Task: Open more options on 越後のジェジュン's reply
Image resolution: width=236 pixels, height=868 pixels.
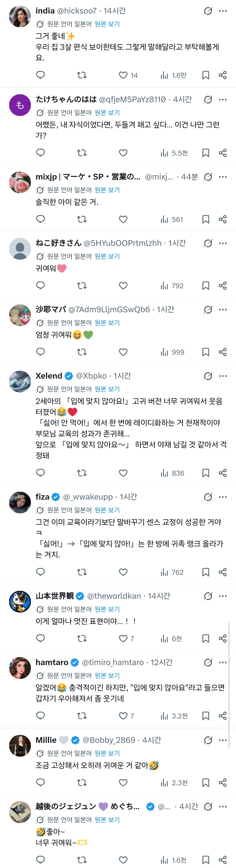Action: (223, 807)
